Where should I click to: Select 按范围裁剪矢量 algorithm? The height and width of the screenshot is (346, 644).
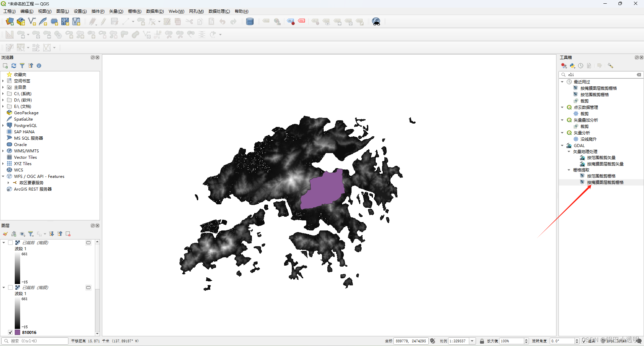click(601, 158)
